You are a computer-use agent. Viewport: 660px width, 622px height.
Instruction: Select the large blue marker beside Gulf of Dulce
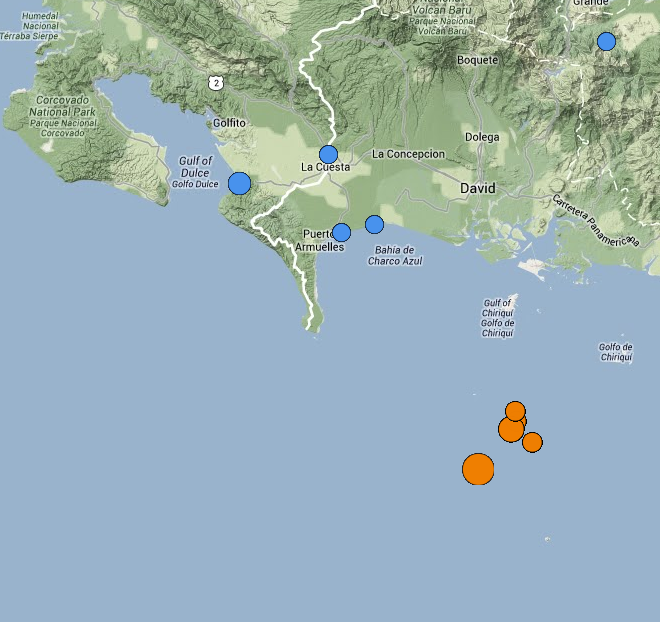pyautogui.click(x=239, y=183)
